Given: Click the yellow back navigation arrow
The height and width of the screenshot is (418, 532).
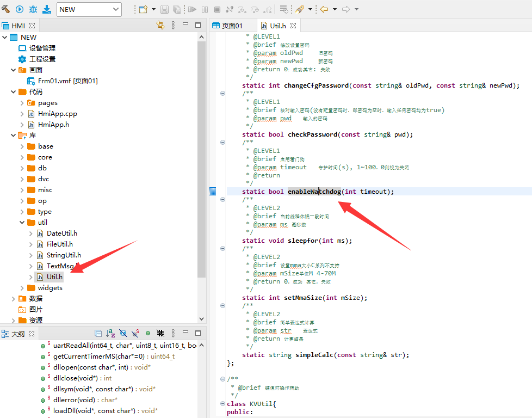Looking at the screenshot, I should pos(324,9).
